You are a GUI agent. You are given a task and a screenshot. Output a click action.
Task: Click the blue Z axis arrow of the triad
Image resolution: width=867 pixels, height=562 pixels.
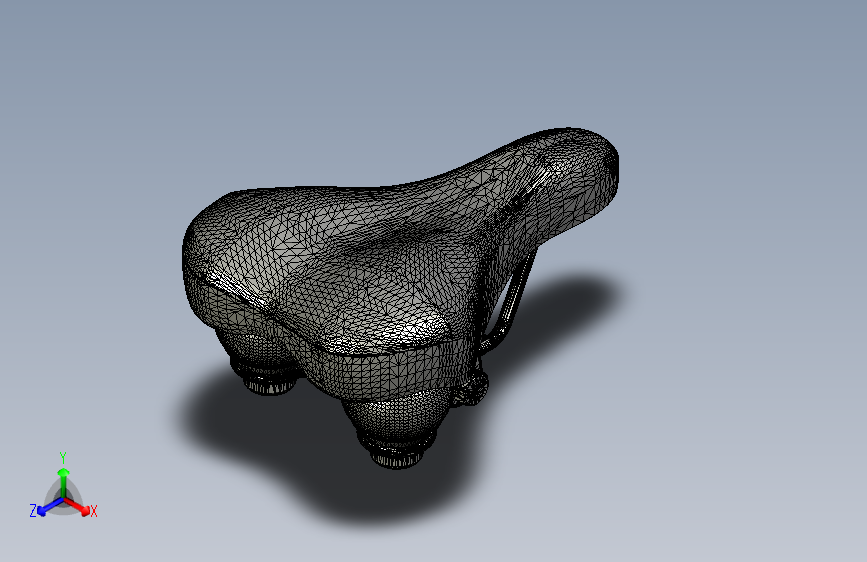[x=50, y=507]
